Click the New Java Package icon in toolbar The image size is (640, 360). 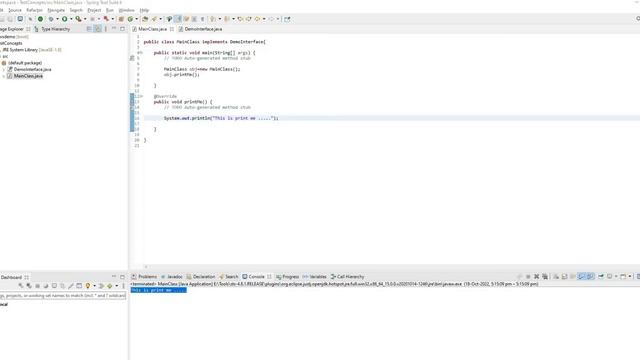[x=121, y=19]
